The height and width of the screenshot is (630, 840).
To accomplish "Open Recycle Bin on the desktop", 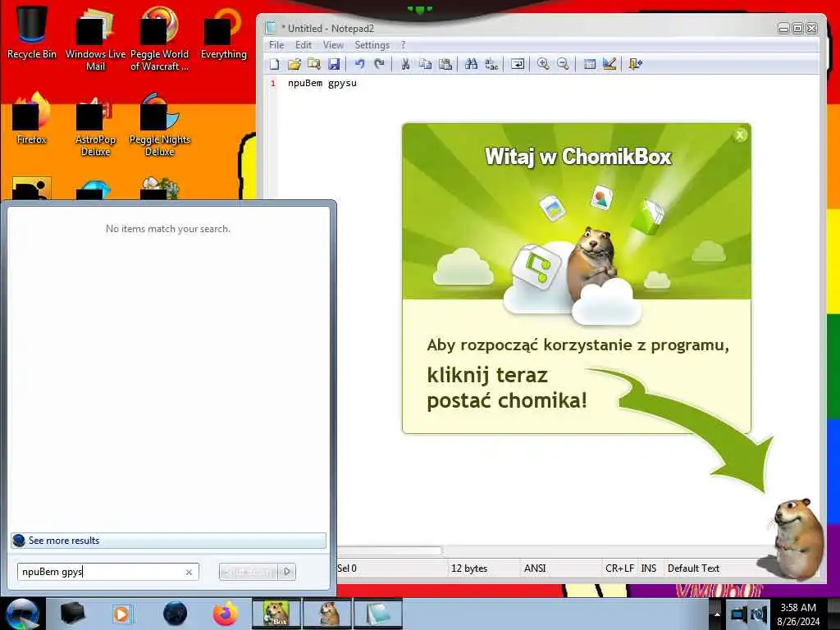I will coord(32,32).
